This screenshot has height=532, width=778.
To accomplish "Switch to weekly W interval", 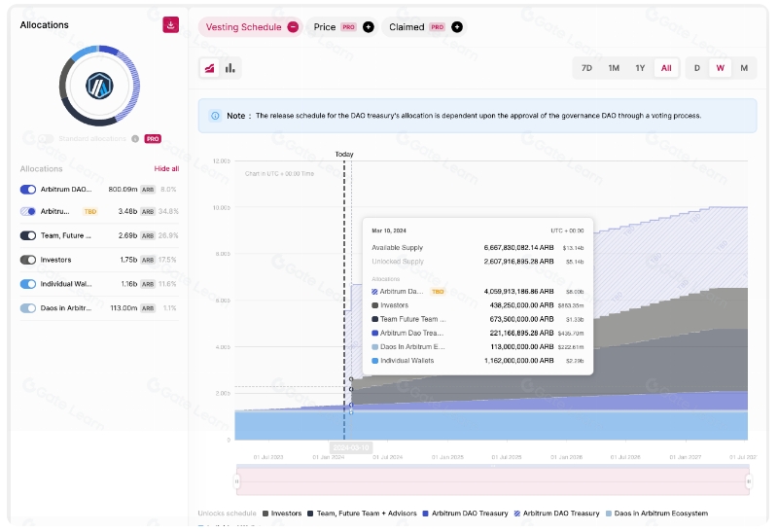I will [x=721, y=68].
